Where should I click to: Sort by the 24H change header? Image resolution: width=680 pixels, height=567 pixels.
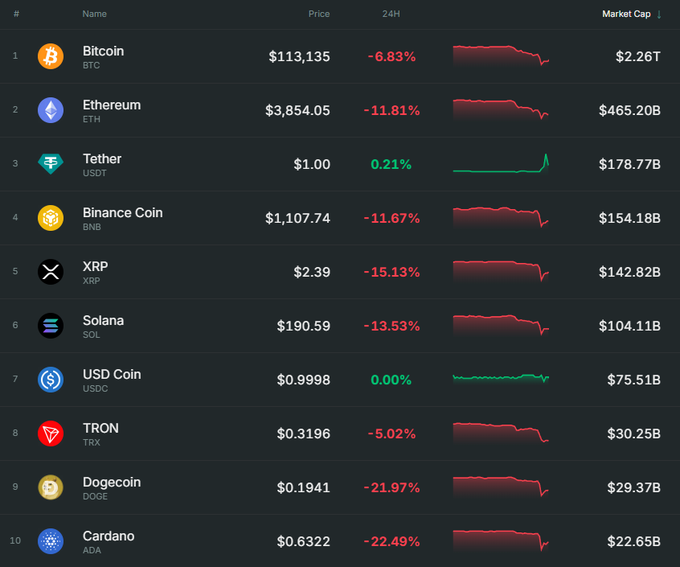coord(391,14)
